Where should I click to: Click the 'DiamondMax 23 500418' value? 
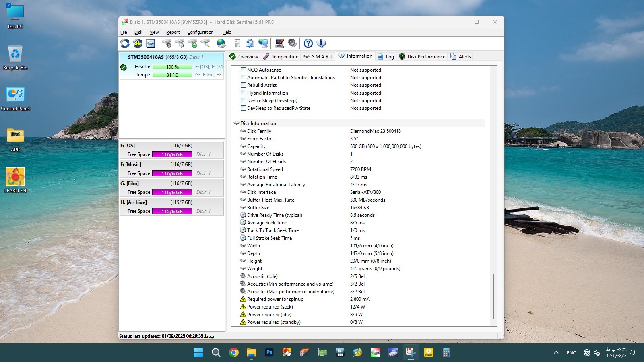pos(376,131)
